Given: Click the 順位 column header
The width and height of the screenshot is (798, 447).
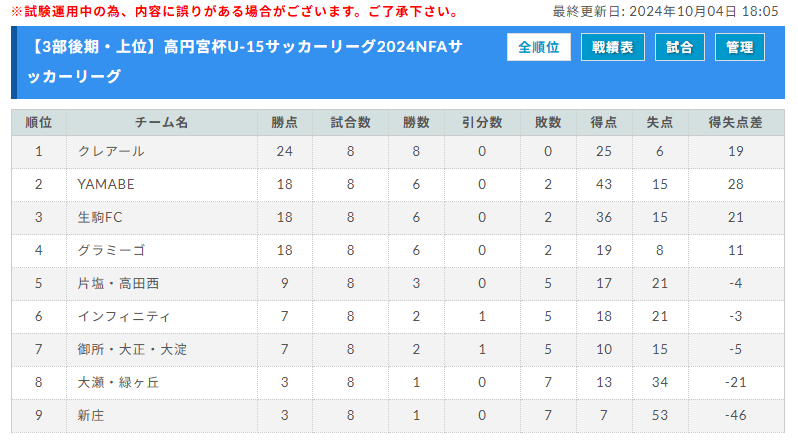Looking at the screenshot, I should click(39, 122).
